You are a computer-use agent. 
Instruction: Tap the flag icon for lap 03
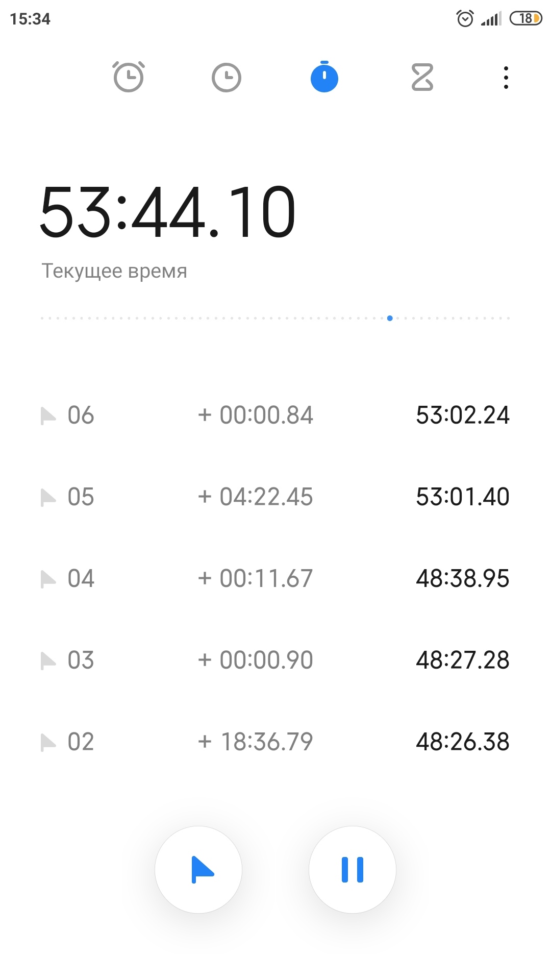[x=48, y=660]
